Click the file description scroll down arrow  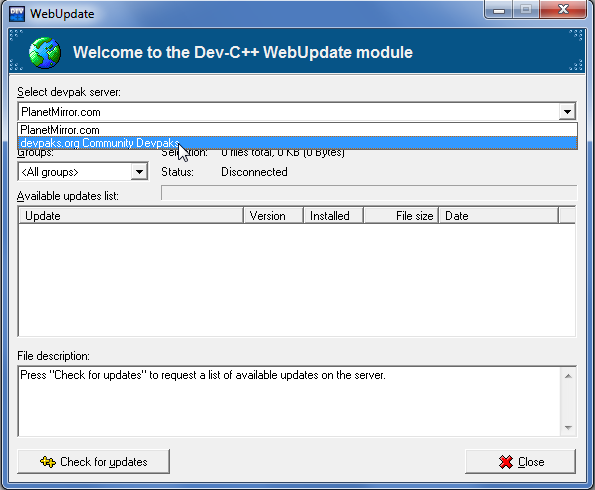click(568, 428)
